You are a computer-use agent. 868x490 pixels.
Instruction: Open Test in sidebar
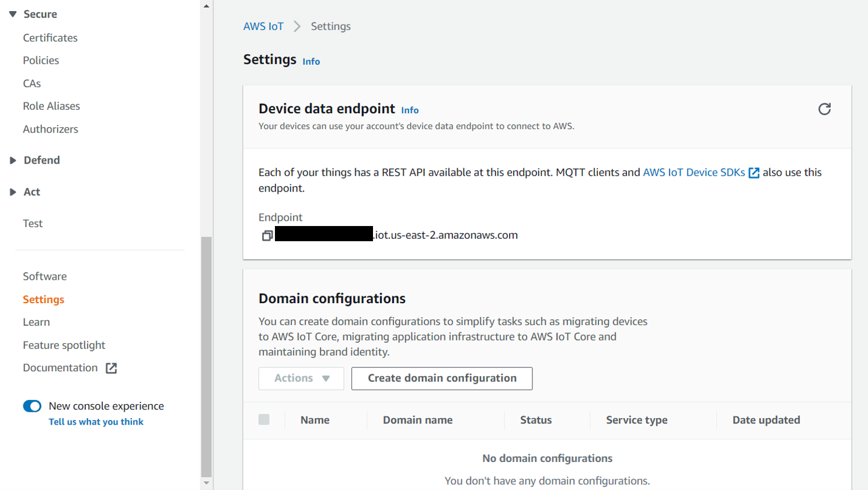[x=33, y=224]
